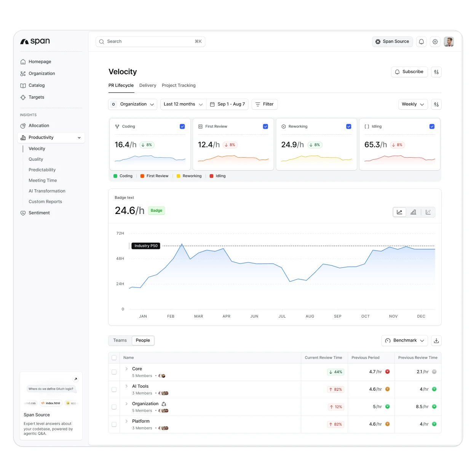Uncheck the Reworking metric checkbox
This screenshot has width=476, height=476.
point(348,126)
